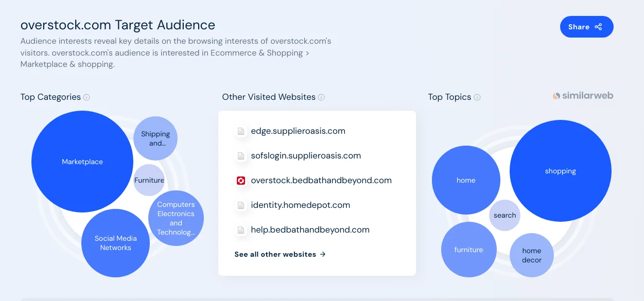
Task: Click the Other Visited Websites heading text
Action: click(x=269, y=97)
